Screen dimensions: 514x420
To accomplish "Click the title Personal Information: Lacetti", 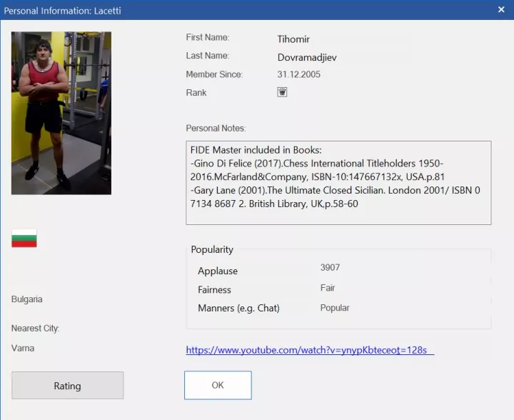I will 62,11.
